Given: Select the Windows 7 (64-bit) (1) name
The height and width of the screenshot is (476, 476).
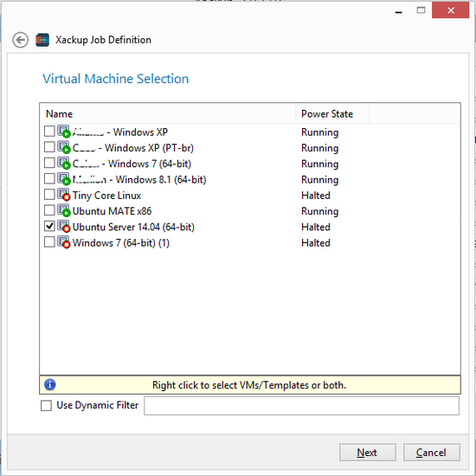Looking at the screenshot, I should coord(121,243).
